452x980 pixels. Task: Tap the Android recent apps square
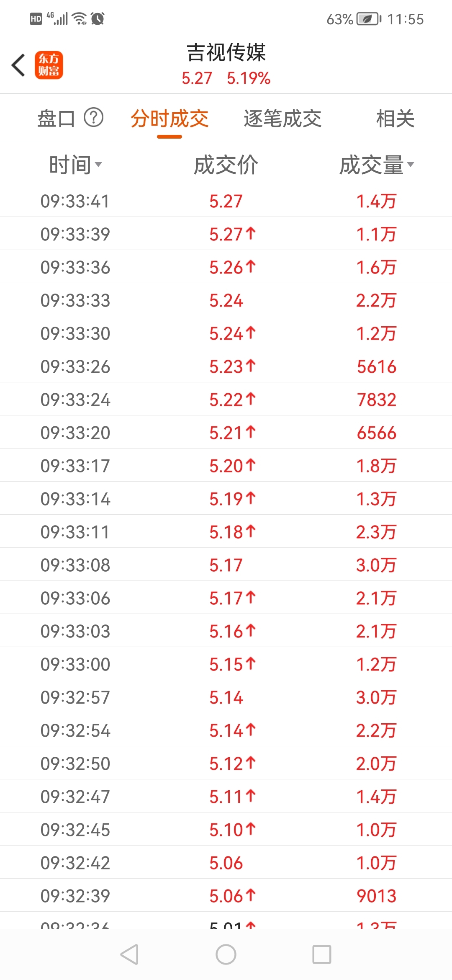point(322,954)
